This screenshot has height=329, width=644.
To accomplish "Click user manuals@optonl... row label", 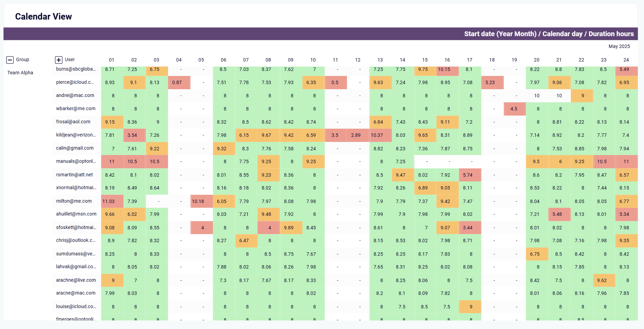I will pos(76,161).
